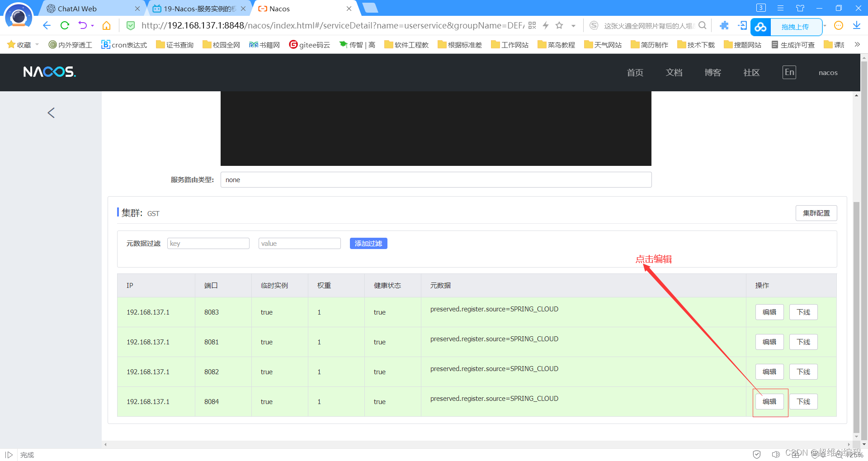Click the search magnifier icon
Viewport: 868px width, 461px height.
[702, 25]
